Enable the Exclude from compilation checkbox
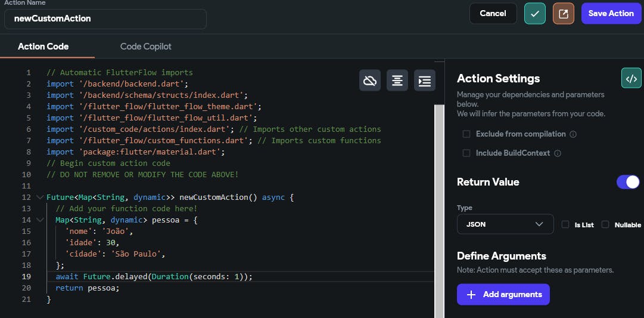 pyautogui.click(x=466, y=134)
